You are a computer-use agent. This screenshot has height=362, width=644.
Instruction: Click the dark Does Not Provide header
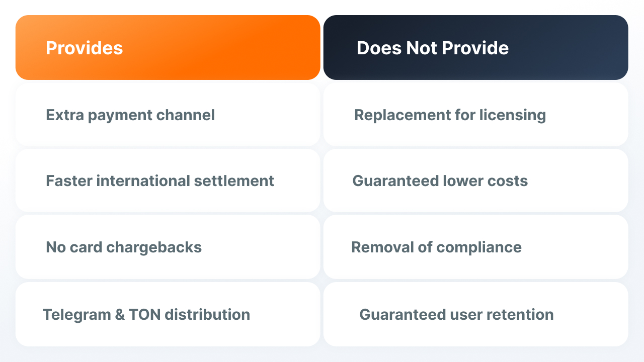[x=476, y=47]
